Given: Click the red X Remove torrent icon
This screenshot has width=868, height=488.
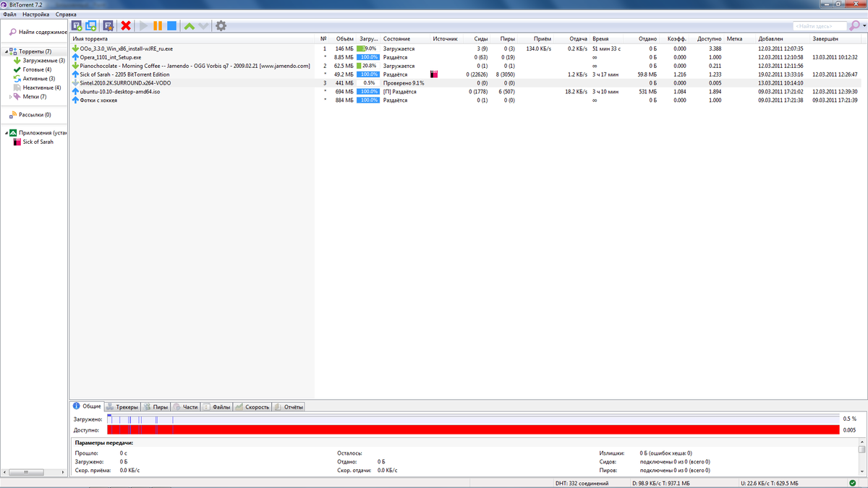Looking at the screenshot, I should tap(126, 26).
